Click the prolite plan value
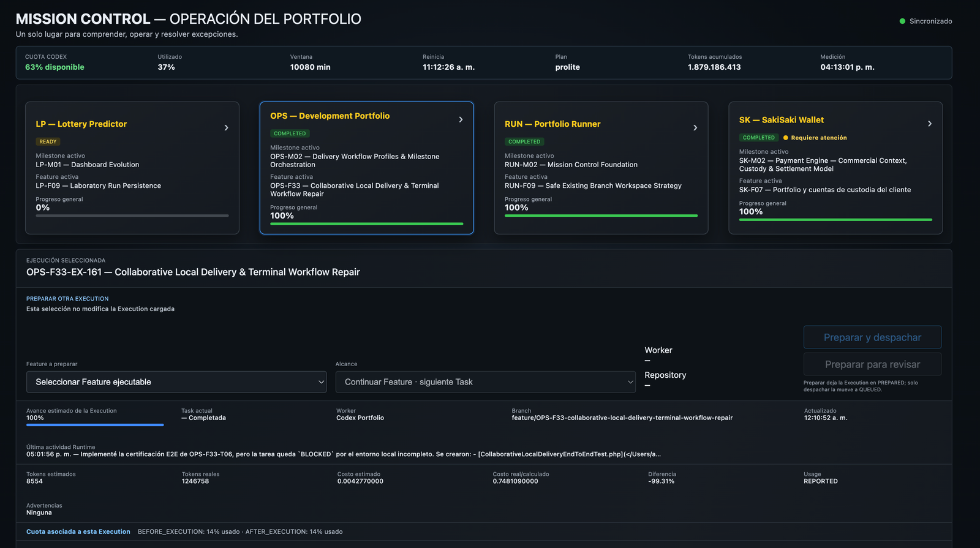Screen dimensions: 980x548 tap(567, 67)
